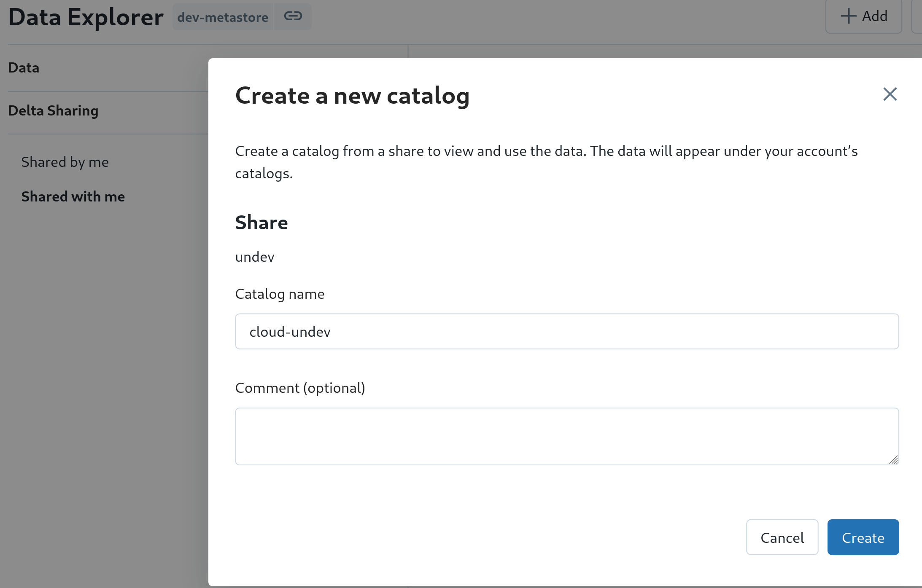Viewport: 922px width, 588px height.
Task: Open the Delta Sharing section
Action: pos(53,110)
